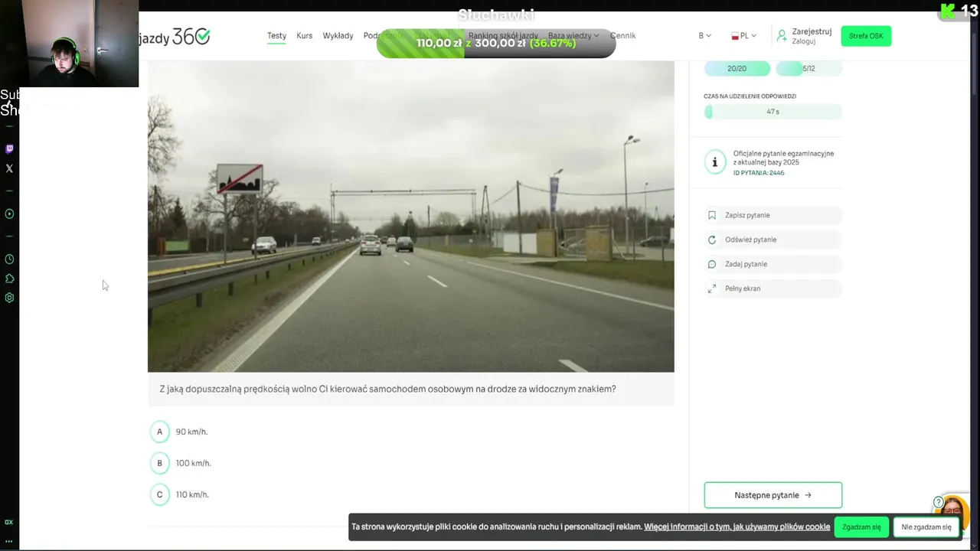Click the Zaloguj link

click(804, 41)
